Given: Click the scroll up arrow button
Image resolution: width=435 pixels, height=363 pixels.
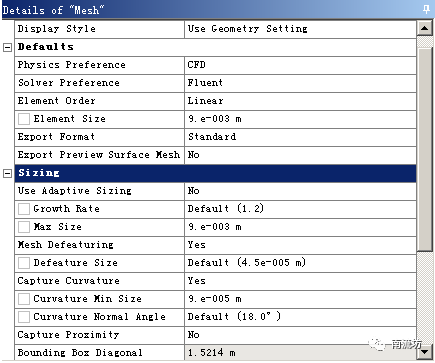Looking at the screenshot, I should click(x=425, y=28).
